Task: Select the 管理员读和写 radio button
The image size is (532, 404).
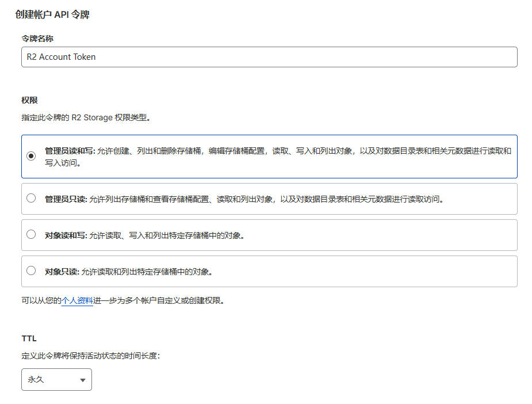Action: pyautogui.click(x=31, y=156)
